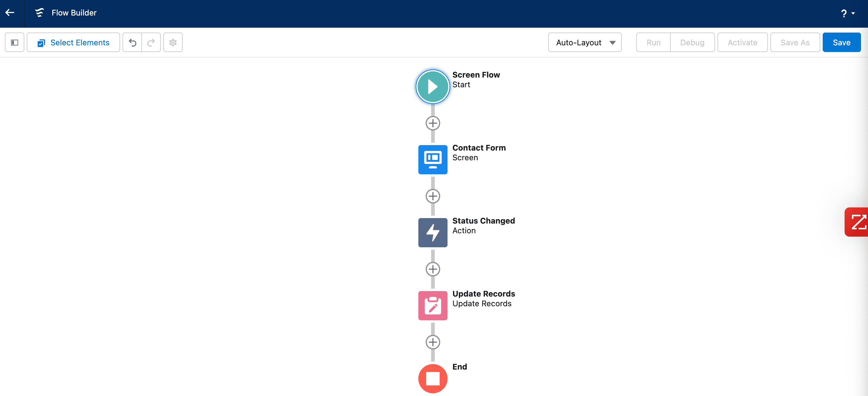Click the Run button
This screenshot has width=868, height=396.
pyautogui.click(x=653, y=43)
